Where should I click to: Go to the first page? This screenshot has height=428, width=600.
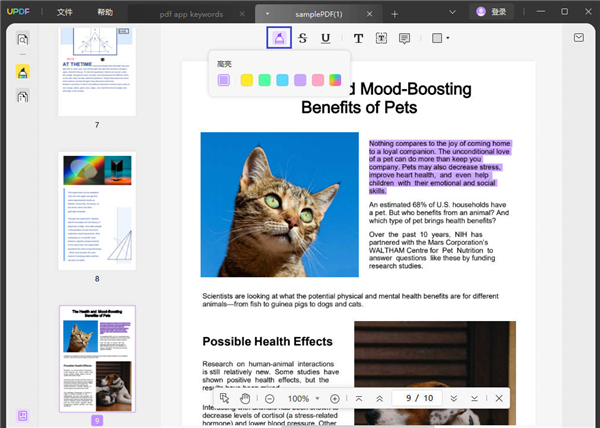pyautogui.click(x=358, y=398)
